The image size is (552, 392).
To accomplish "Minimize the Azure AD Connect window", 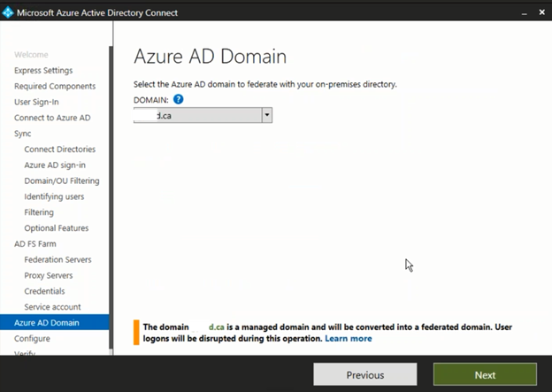I will pos(525,13).
